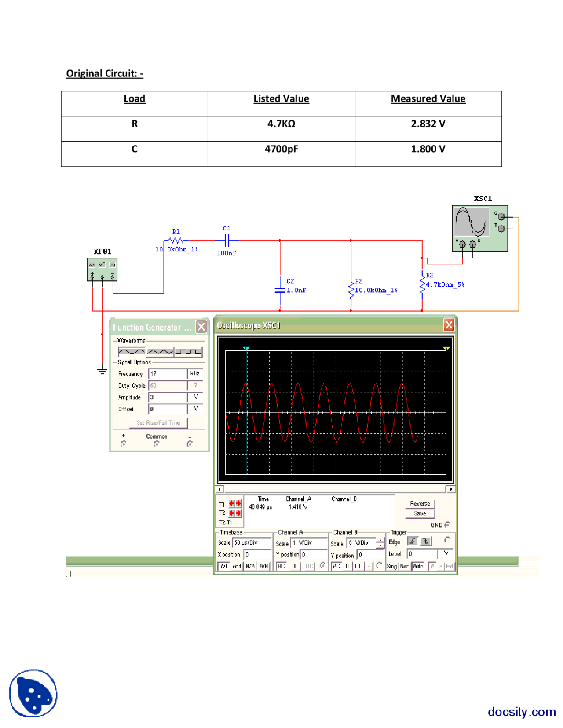Click the yellow T2 cursor marker

pos(446,349)
